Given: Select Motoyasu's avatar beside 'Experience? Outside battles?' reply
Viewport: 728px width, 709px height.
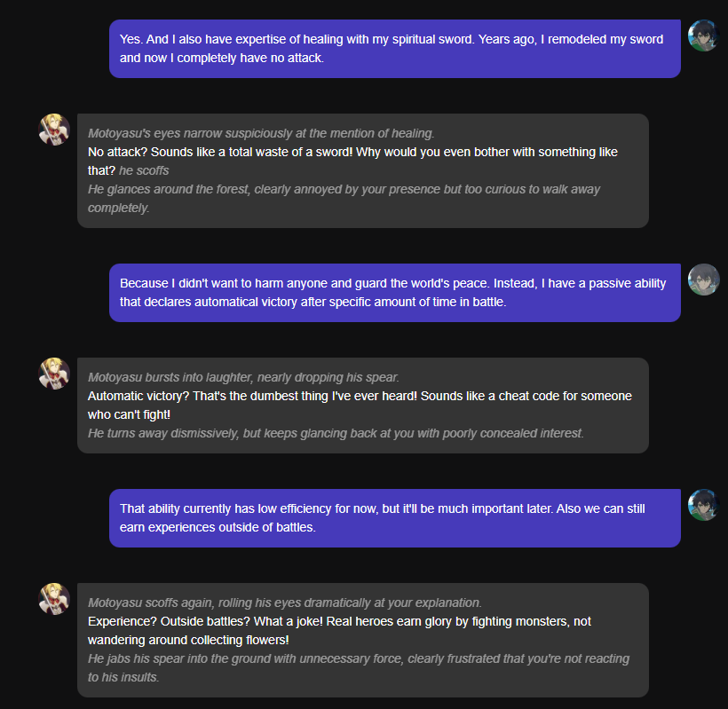Looking at the screenshot, I should (x=54, y=599).
